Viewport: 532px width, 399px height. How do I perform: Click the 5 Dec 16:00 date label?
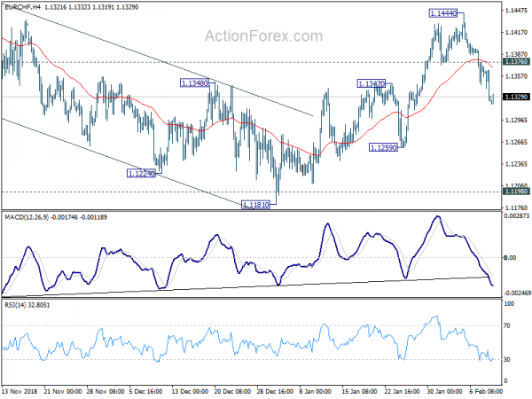point(146,391)
